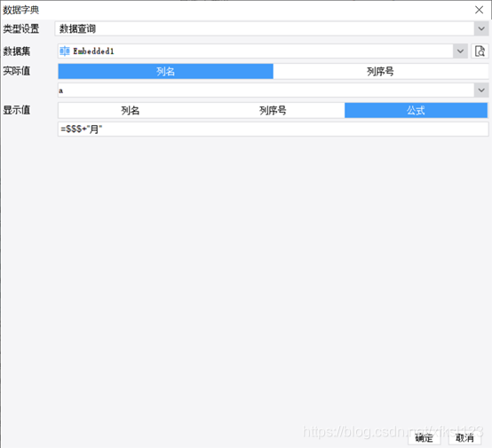Close the 数据字典 dialog
Image resolution: width=492 pixels, height=448 pixels.
479,10
